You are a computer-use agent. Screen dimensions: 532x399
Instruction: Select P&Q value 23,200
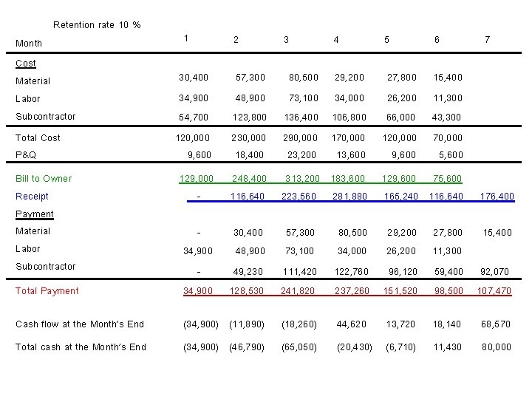[301, 155]
